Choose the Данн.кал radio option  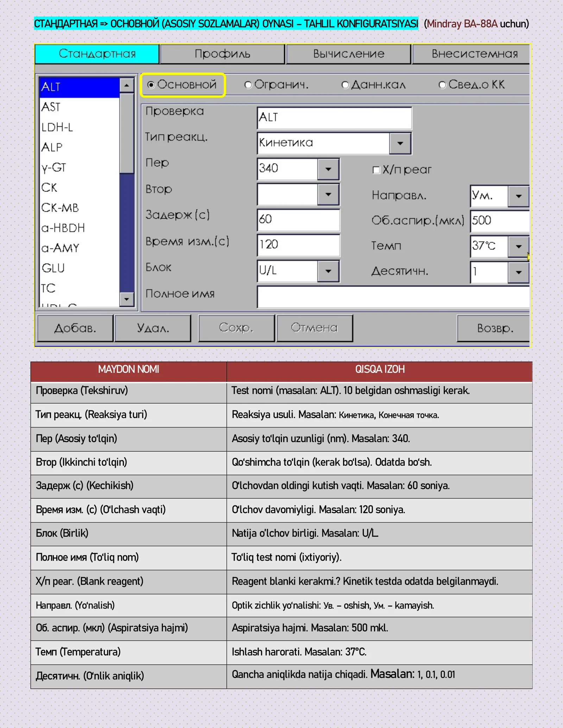point(345,85)
